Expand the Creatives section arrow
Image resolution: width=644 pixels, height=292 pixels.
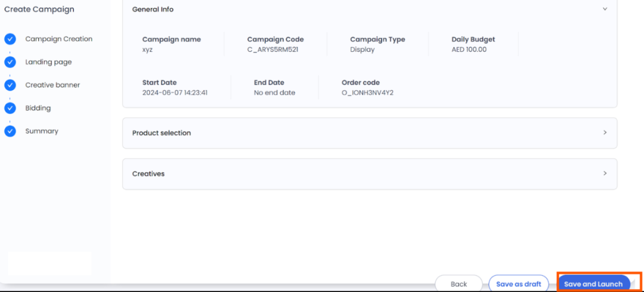click(x=605, y=173)
